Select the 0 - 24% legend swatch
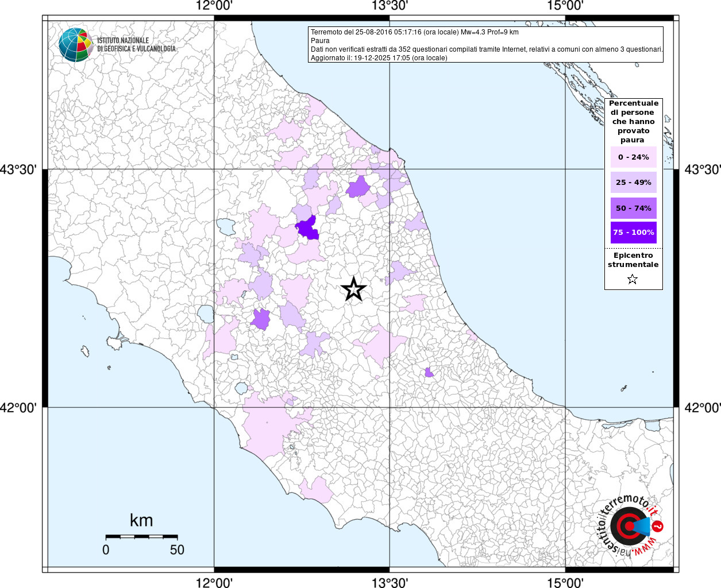 (633, 157)
